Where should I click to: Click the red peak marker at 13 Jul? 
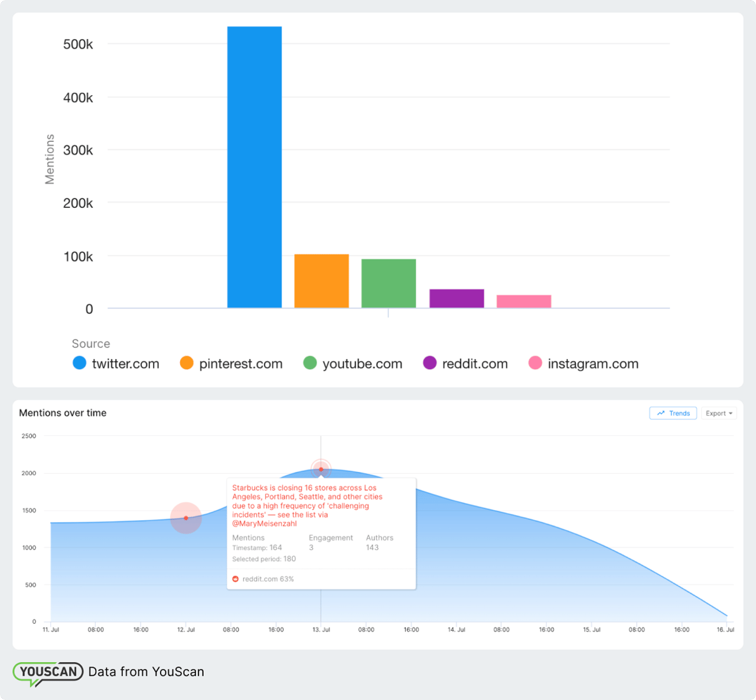[321, 470]
